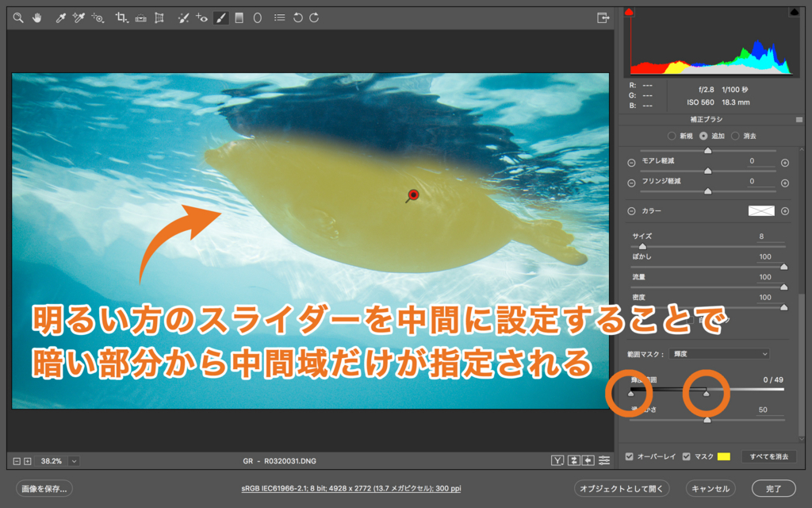Select the Crop tool

point(121,18)
